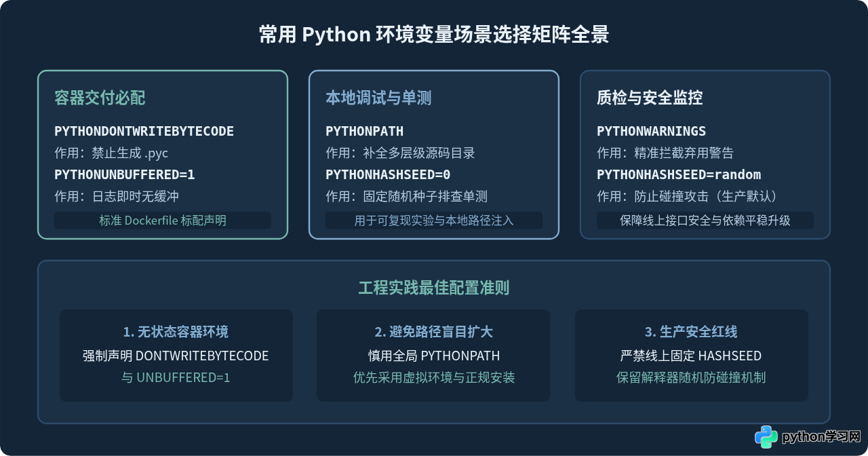The height and width of the screenshot is (456, 868).
Task: Select the 本地调试与单测 card heading
Action: [378, 98]
